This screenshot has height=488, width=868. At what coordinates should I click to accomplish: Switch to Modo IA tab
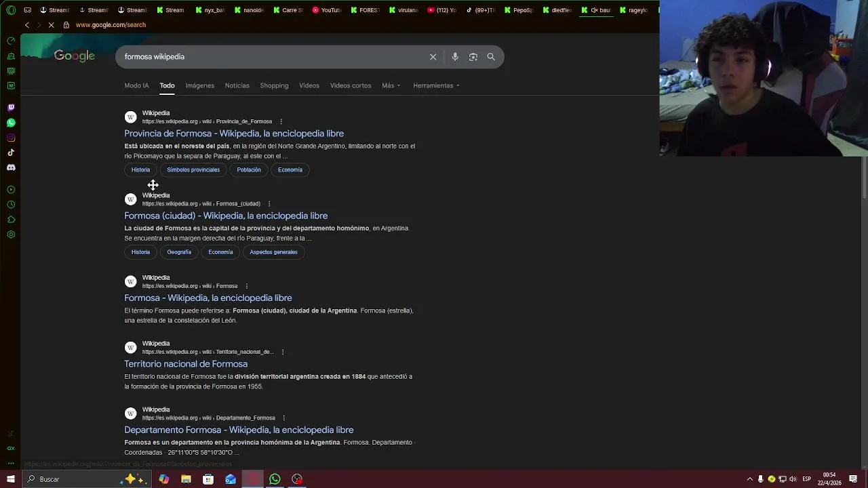pyautogui.click(x=136, y=85)
